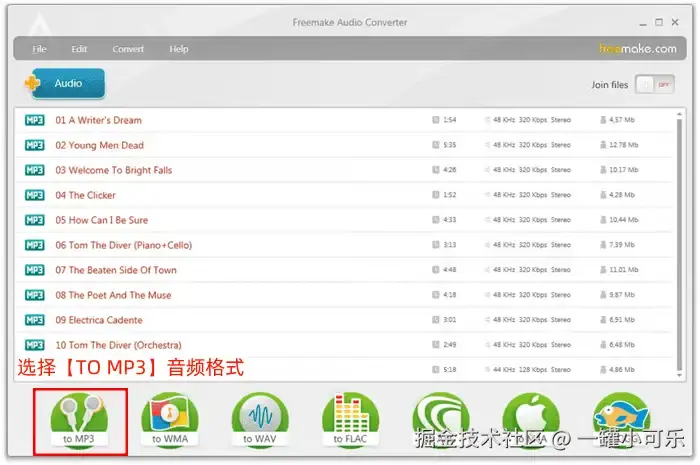Click the 6.91 Mb file size value
The height and width of the screenshot is (465, 700).
click(x=622, y=320)
